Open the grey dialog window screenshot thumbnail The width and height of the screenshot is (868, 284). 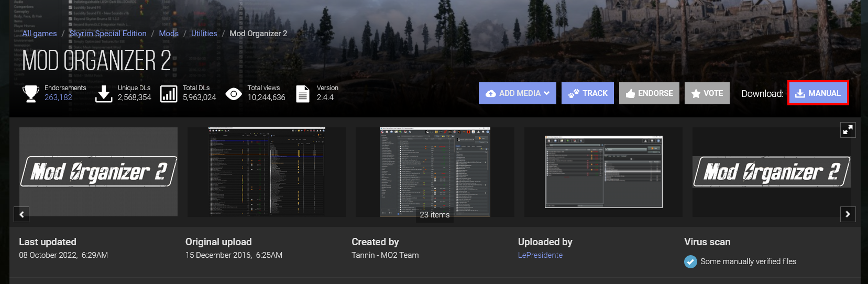[603, 172]
